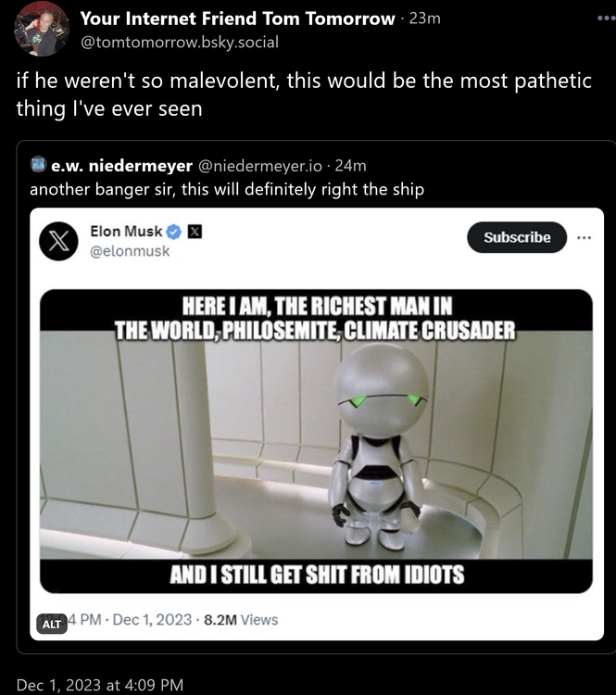Click the e.w. niedermeyer small avatar

tap(38, 166)
